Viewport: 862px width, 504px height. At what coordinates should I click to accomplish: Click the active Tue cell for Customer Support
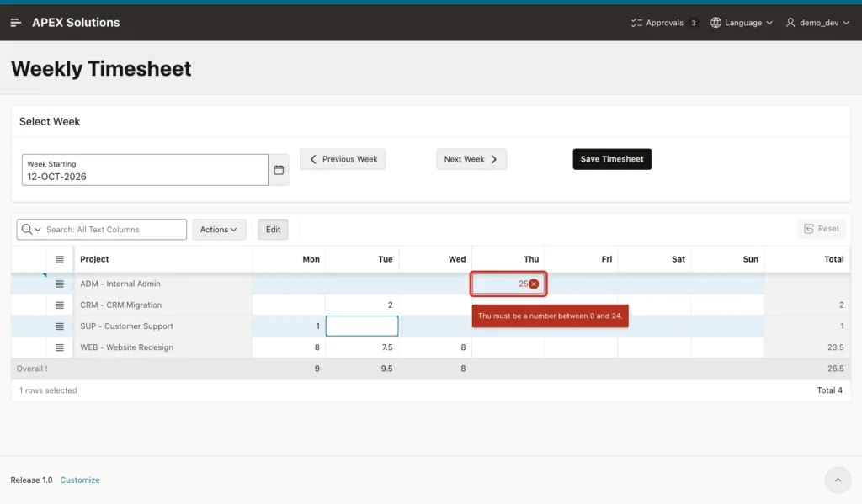(362, 326)
